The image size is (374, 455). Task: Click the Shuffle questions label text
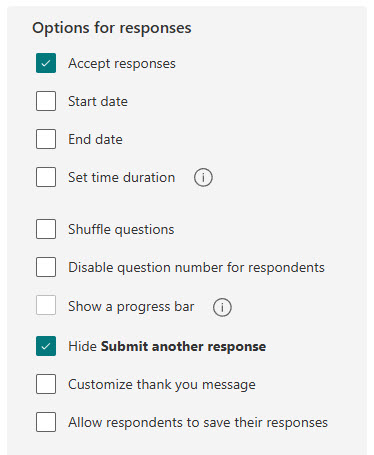121,230
